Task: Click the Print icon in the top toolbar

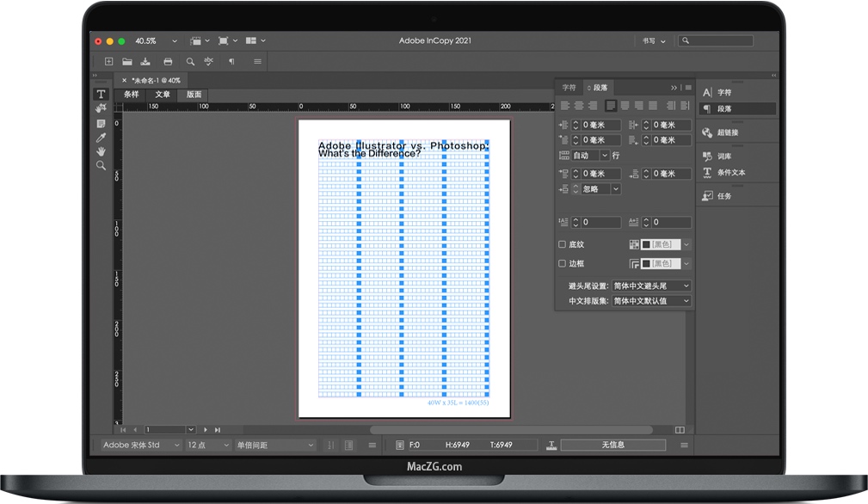Action: (168, 62)
